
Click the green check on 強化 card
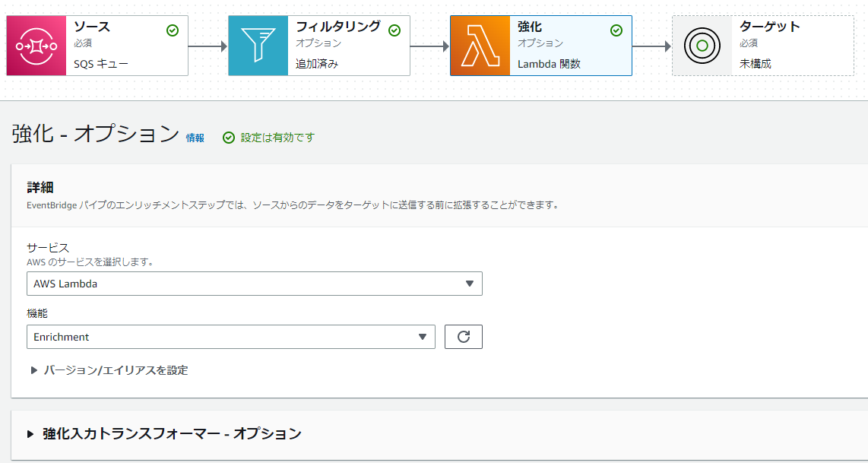coord(616,30)
